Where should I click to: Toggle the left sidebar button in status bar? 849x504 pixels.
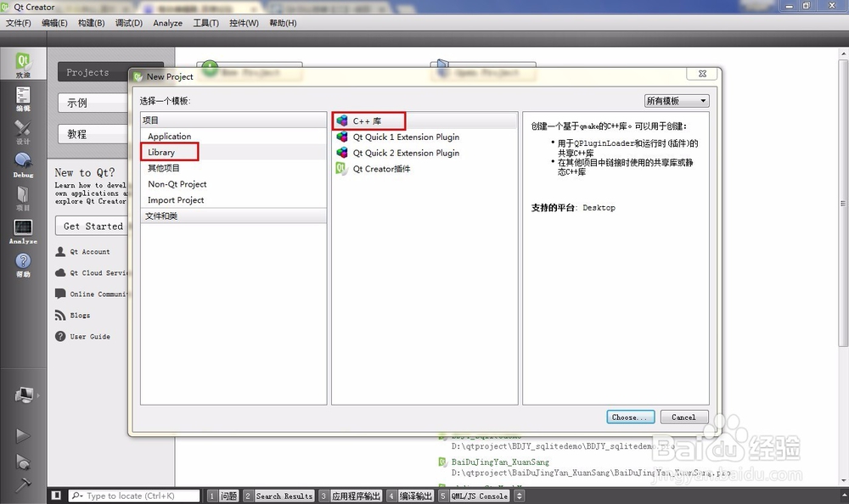pyautogui.click(x=56, y=496)
